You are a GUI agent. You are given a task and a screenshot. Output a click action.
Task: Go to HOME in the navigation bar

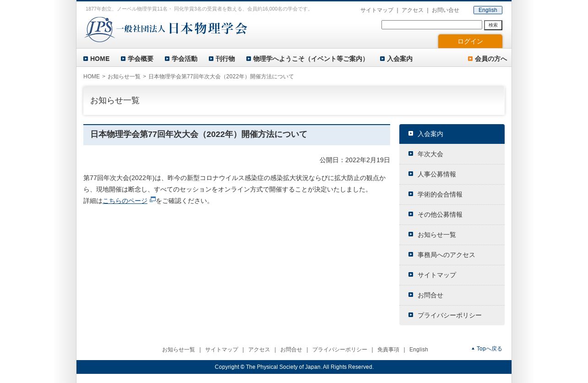coord(97,59)
